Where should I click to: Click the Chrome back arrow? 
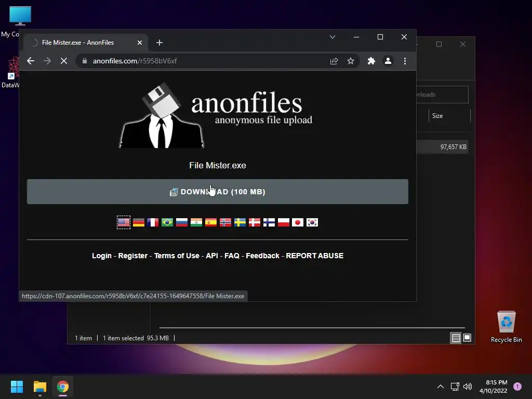click(x=31, y=61)
